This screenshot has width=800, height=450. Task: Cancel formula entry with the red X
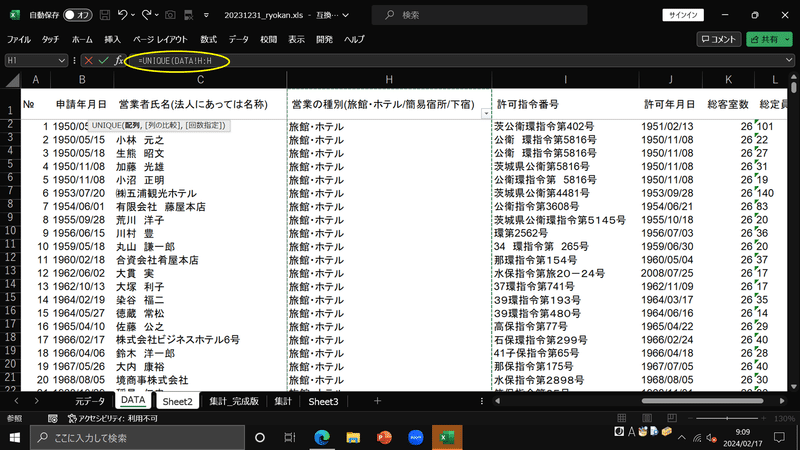tap(88, 61)
